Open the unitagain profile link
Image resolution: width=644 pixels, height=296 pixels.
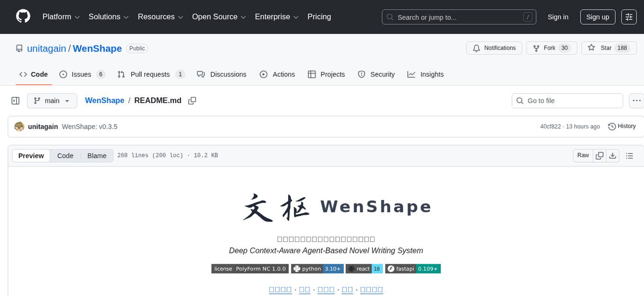pyautogui.click(x=46, y=48)
